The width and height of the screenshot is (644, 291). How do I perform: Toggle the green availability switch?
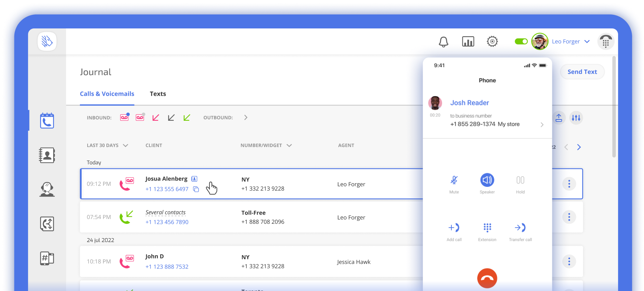(521, 41)
